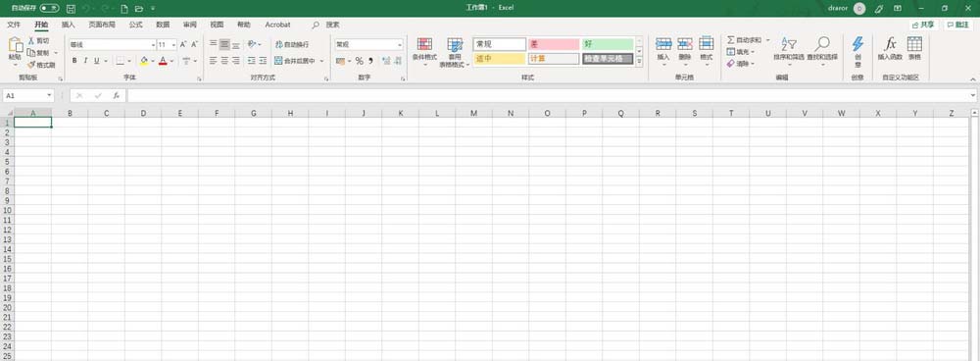Click the align right icon
Screen dimensions: 980x361
point(235,61)
